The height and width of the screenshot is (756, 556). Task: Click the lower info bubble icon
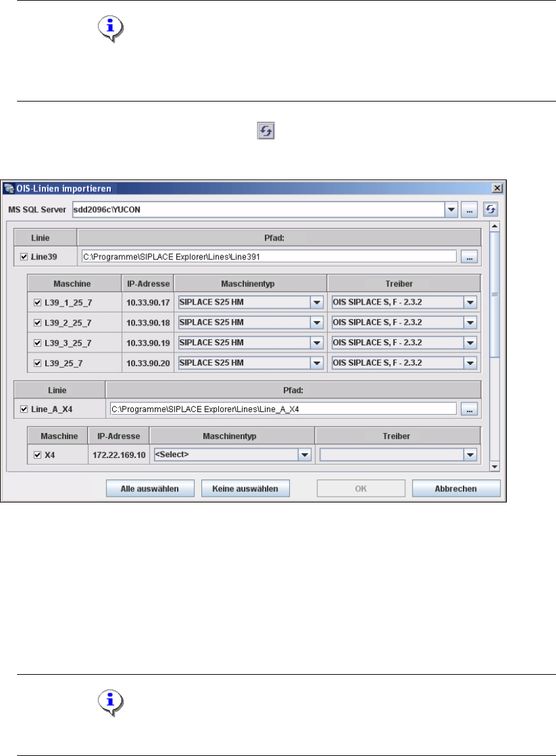tap(111, 702)
